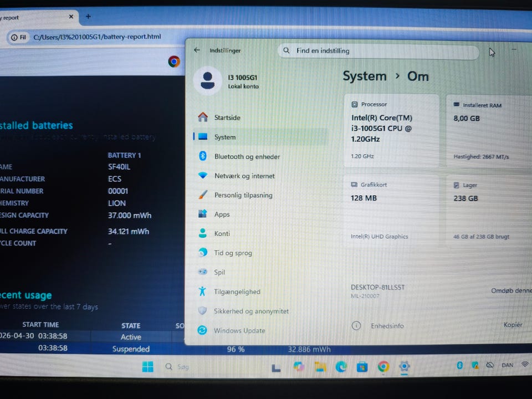Click the Installeret RAM card
532x399 pixels.
[489, 131]
